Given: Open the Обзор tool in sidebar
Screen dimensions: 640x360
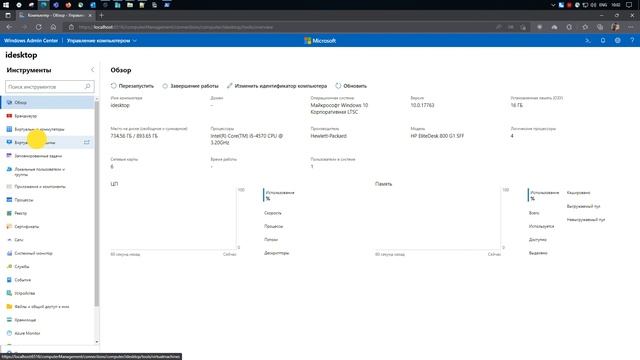Looking at the screenshot, I should (x=47, y=102).
